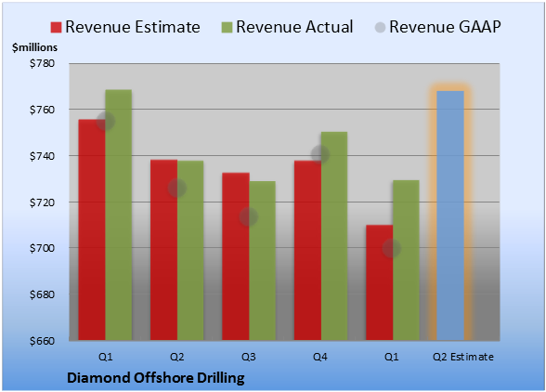
Task: Click the 'Diamond Offshore Drilling' chart title
Action: click(x=156, y=378)
